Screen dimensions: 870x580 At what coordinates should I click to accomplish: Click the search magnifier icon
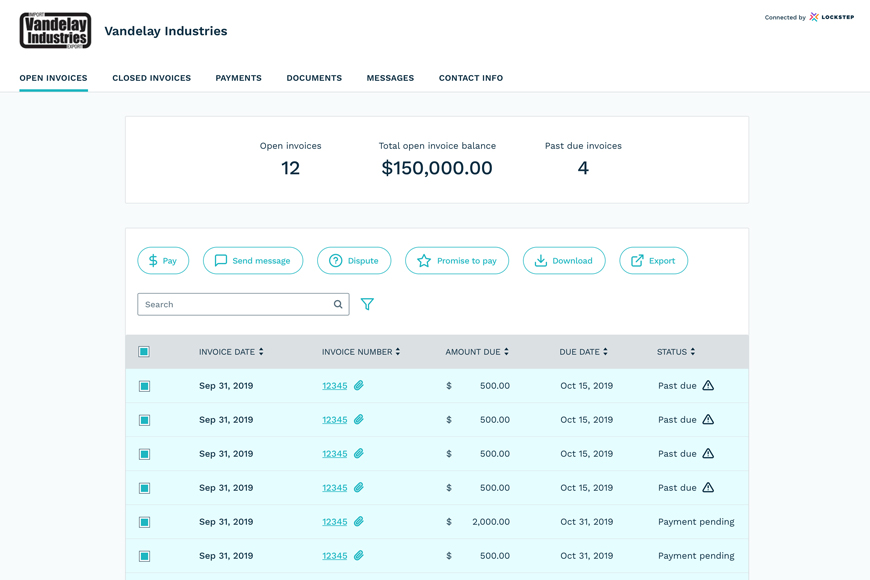coord(338,304)
